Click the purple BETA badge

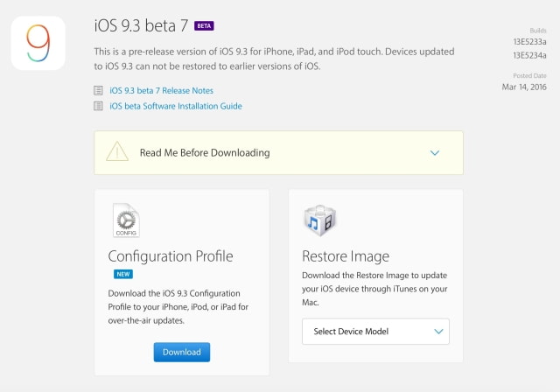204,25
